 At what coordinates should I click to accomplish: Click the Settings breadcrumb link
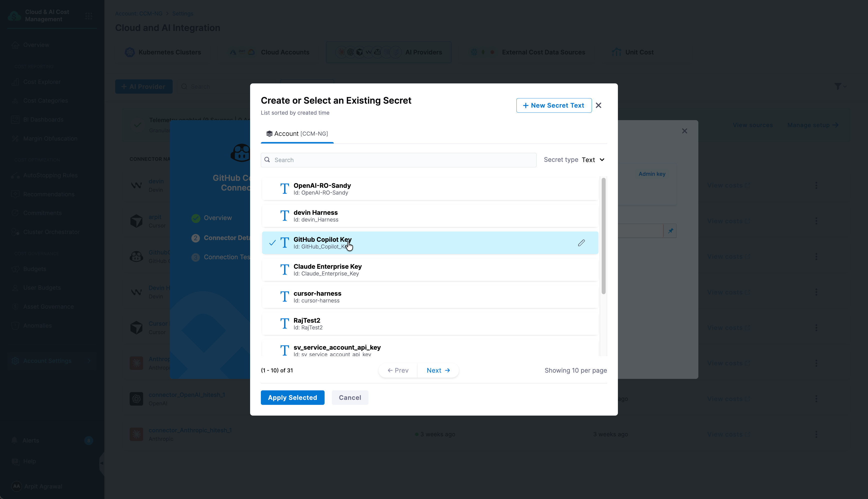(183, 13)
